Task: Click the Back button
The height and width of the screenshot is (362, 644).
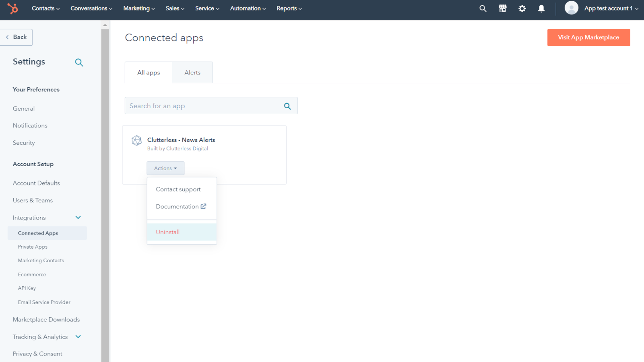Action: [x=16, y=37]
